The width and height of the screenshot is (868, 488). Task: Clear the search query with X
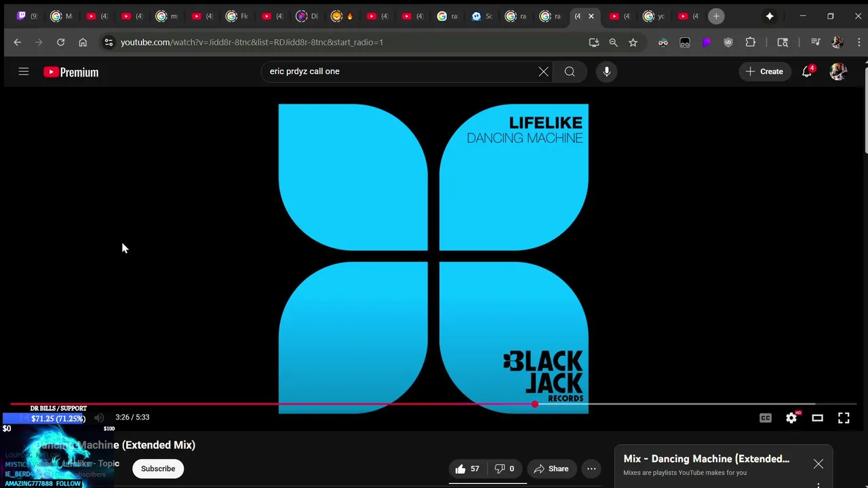coord(543,71)
